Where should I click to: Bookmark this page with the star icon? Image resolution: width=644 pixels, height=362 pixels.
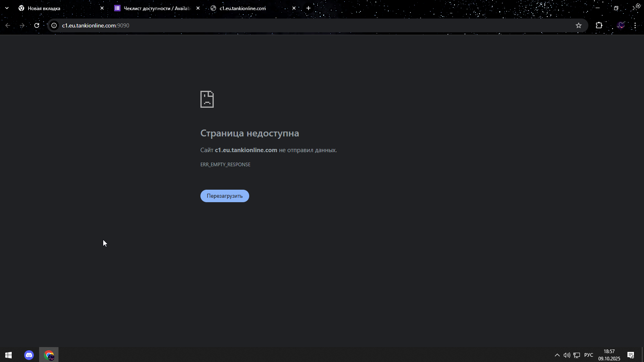point(579,25)
